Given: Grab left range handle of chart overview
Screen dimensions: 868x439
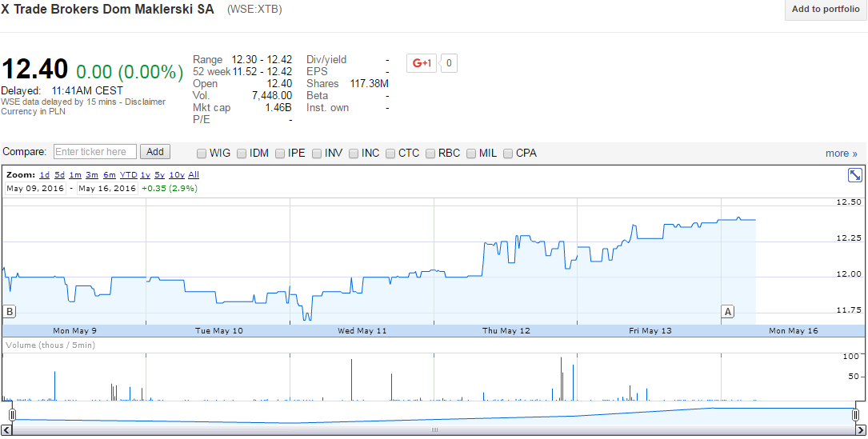Looking at the screenshot, I should click(12, 414).
